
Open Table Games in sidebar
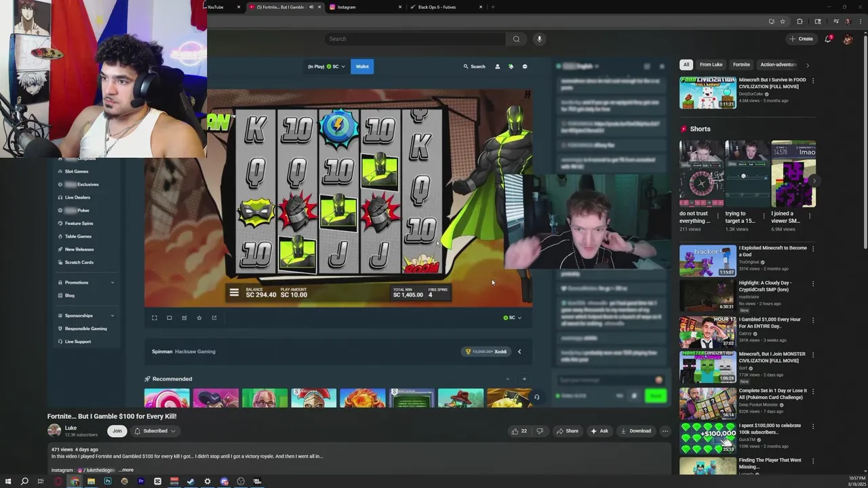pyautogui.click(x=78, y=237)
